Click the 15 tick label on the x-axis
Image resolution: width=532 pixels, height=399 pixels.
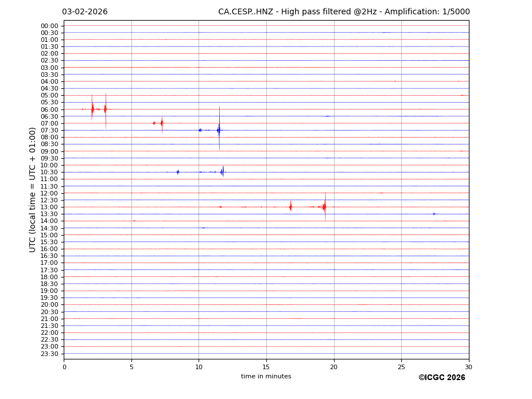(266, 367)
